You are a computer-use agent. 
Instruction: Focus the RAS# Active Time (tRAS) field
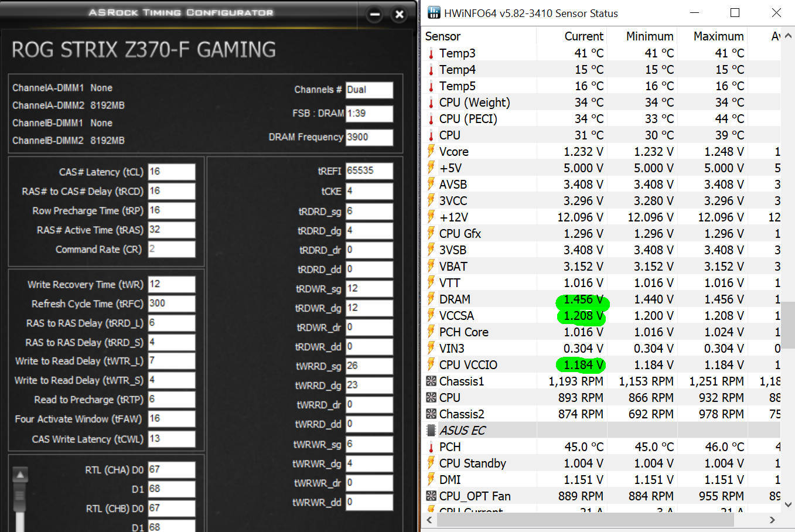[x=171, y=230]
